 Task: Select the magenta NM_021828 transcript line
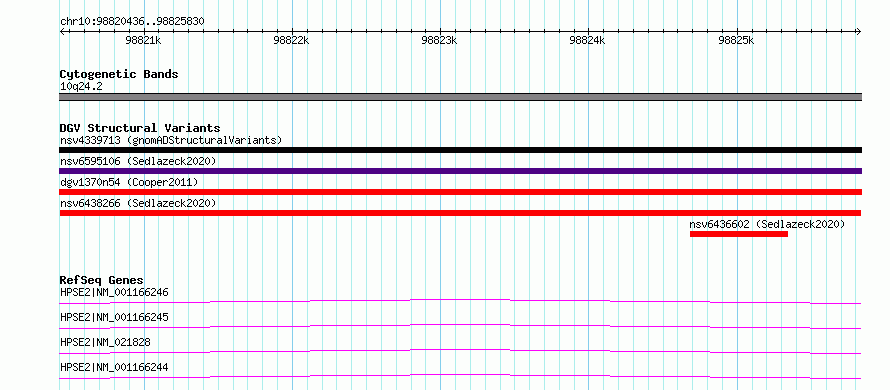(x=460, y=351)
